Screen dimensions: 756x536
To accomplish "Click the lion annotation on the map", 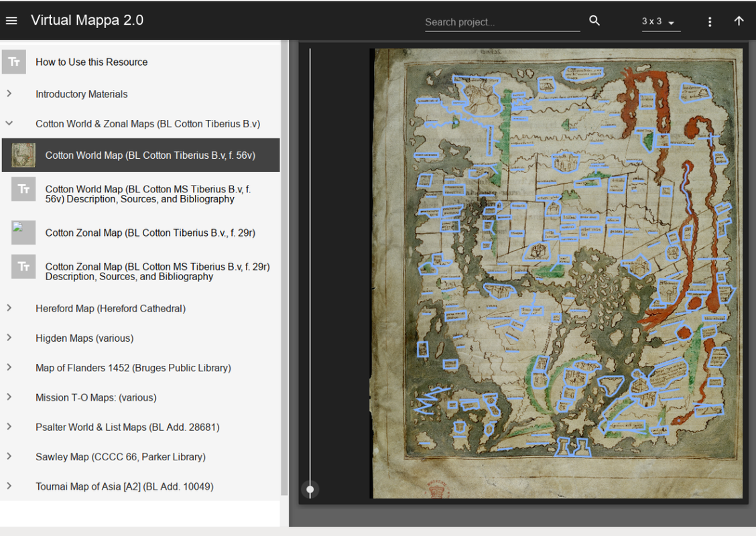I will point(480,98).
